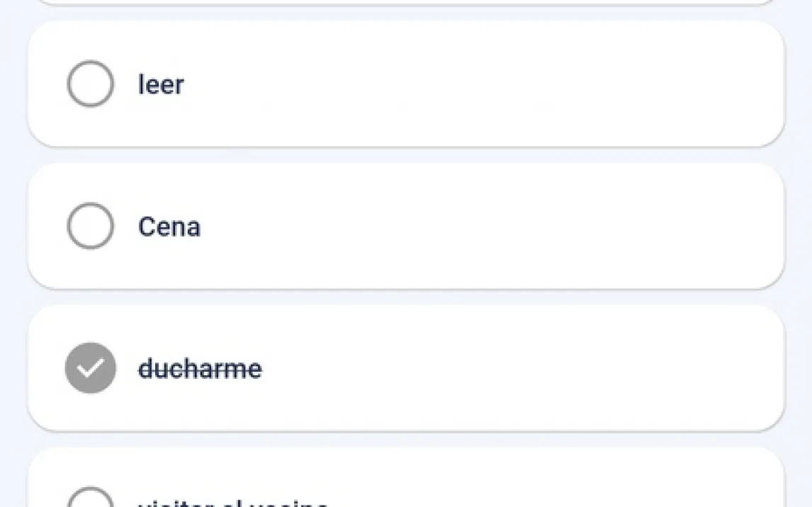Mark the 'leer' task as complete
The height and width of the screenshot is (507, 812).
(x=90, y=84)
